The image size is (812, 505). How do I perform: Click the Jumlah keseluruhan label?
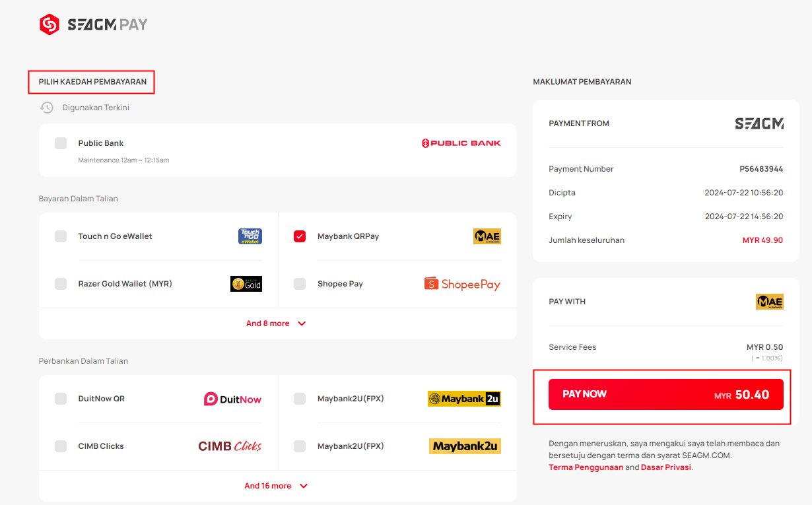click(586, 240)
